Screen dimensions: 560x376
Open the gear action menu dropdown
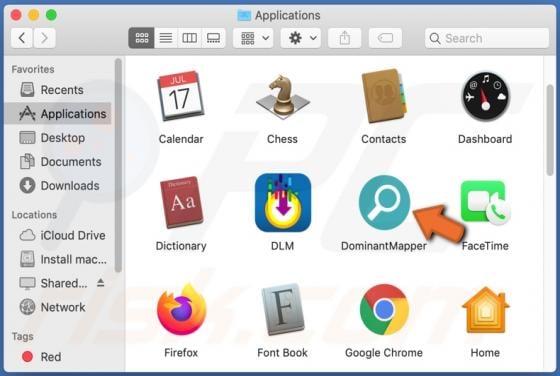coord(301,38)
